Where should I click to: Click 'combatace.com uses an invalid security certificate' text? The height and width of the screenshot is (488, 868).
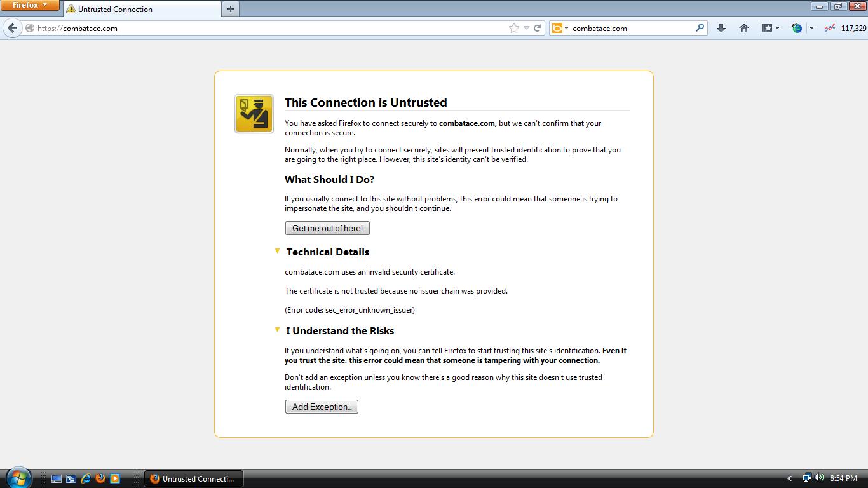[370, 272]
